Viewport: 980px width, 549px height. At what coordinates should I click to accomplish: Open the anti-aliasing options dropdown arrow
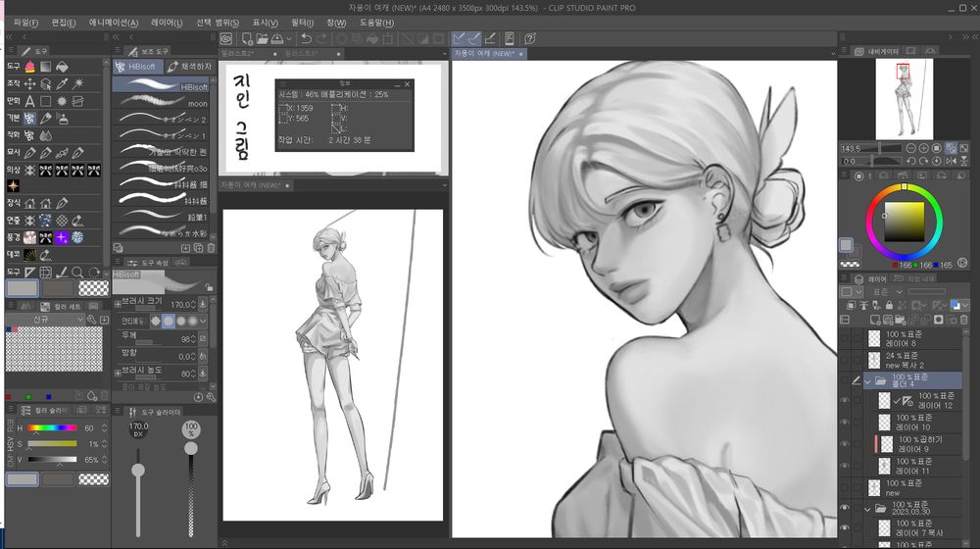coord(203,321)
